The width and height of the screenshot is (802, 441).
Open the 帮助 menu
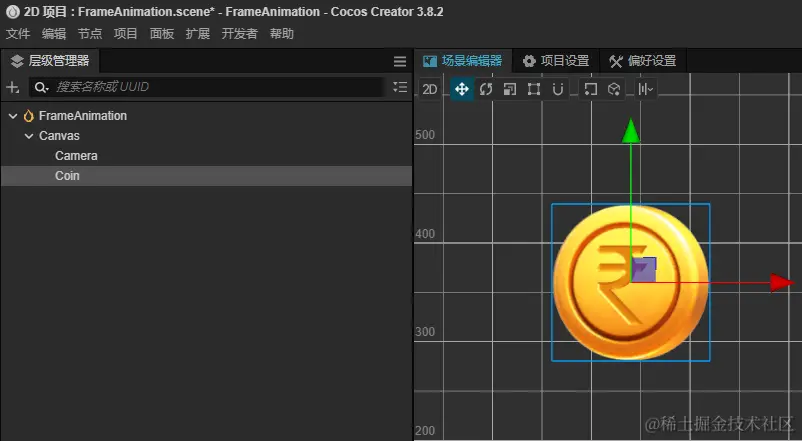tap(281, 34)
